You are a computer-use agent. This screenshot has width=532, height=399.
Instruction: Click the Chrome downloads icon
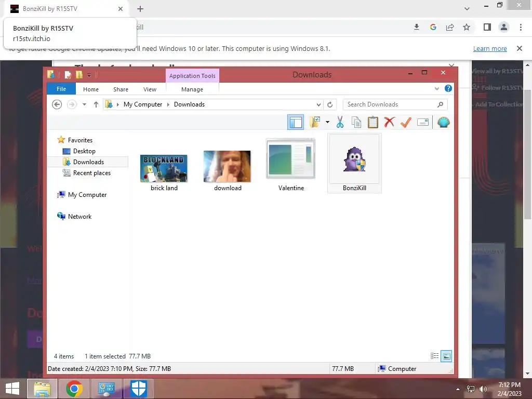[x=417, y=27]
